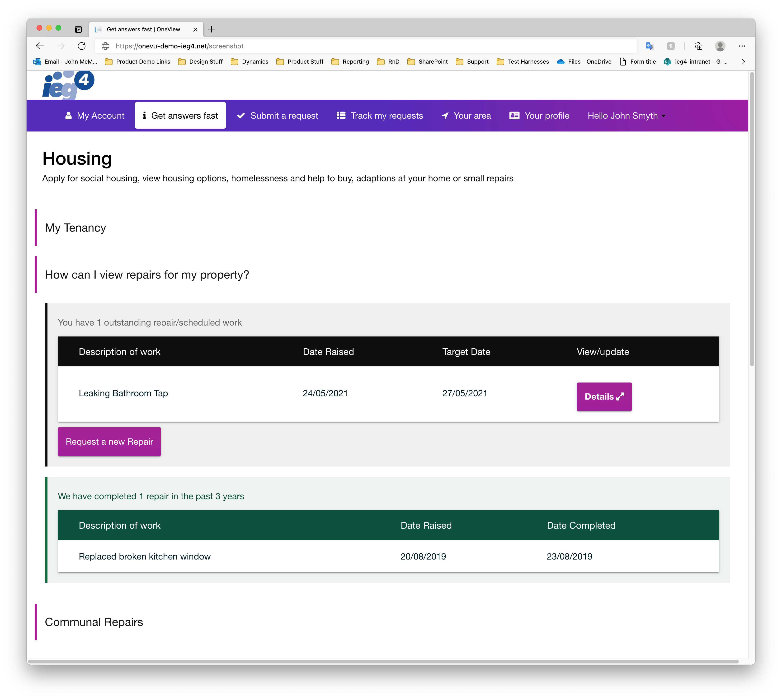Screen dimensions: 782x700
Task: Navigate to Your area
Action: 466,116
